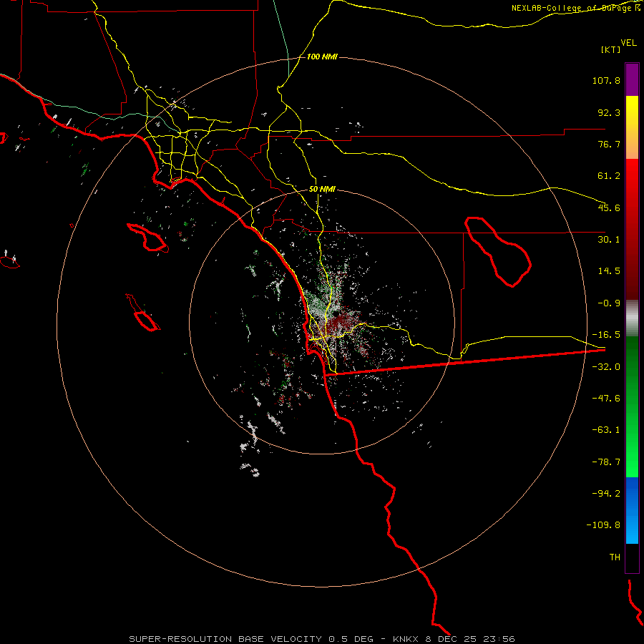Select the -63.1 velocity scale value
644x644 pixels.
(x=606, y=430)
